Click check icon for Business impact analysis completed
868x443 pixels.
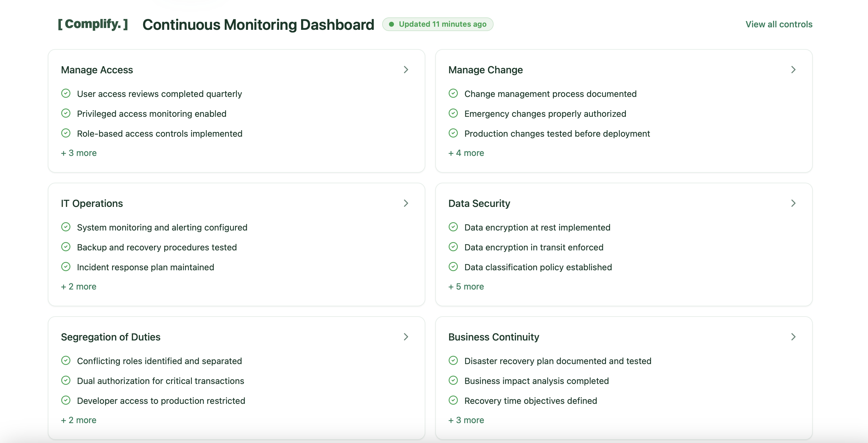453,380
